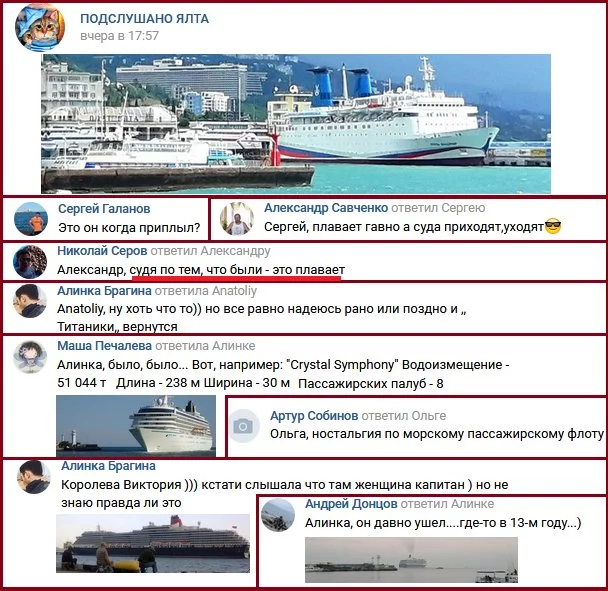The height and width of the screenshot is (591, 608).
Task: Click Маша Печалева's profile avatar
Action: 30,357
